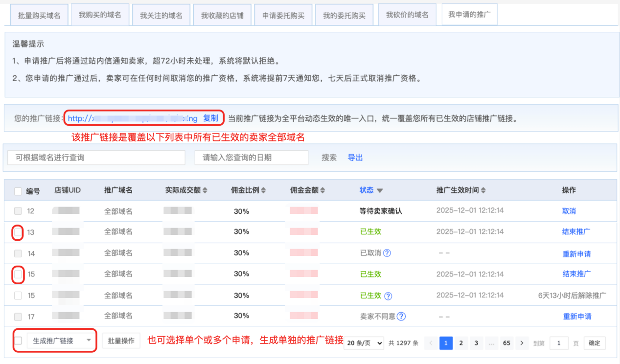
Task: Open the 申请委托购买 tab
Action: click(x=283, y=15)
